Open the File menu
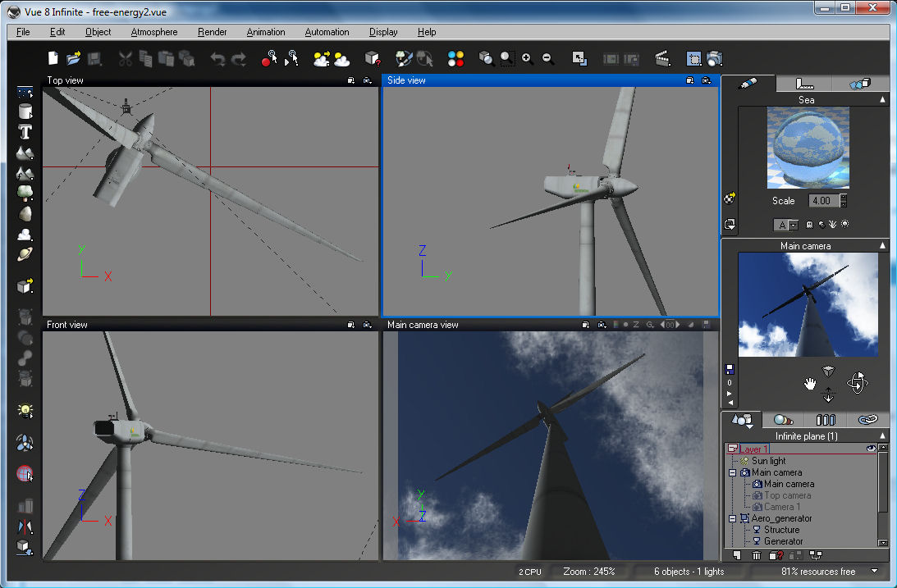 pos(23,32)
